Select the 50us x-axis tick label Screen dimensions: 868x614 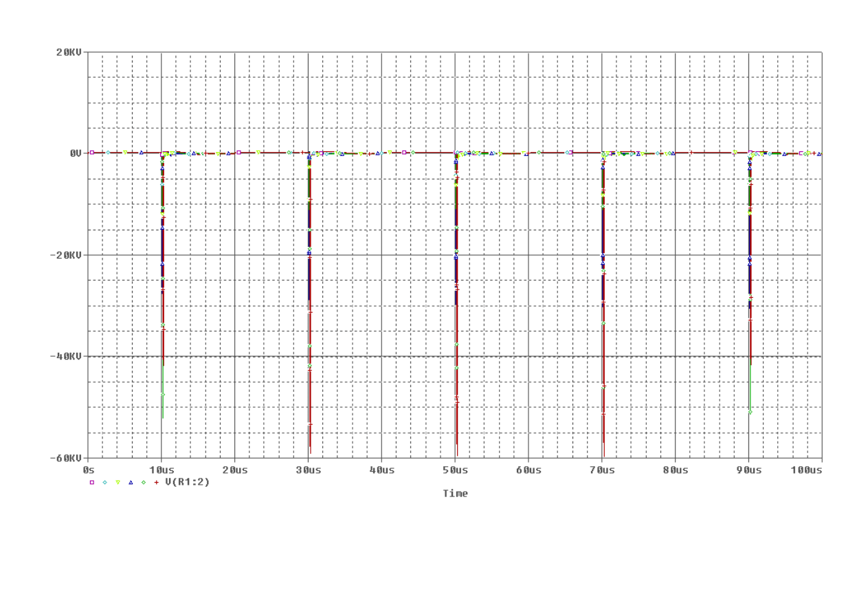coord(455,470)
